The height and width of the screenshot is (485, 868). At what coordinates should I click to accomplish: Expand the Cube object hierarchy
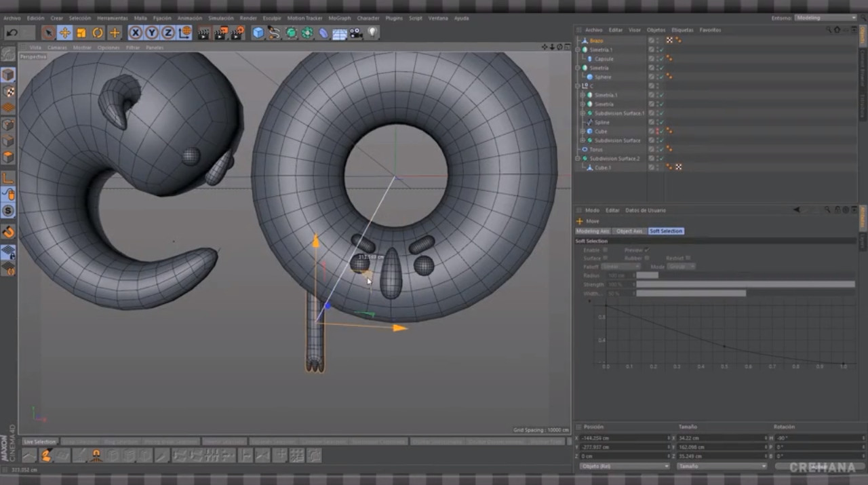pos(582,132)
